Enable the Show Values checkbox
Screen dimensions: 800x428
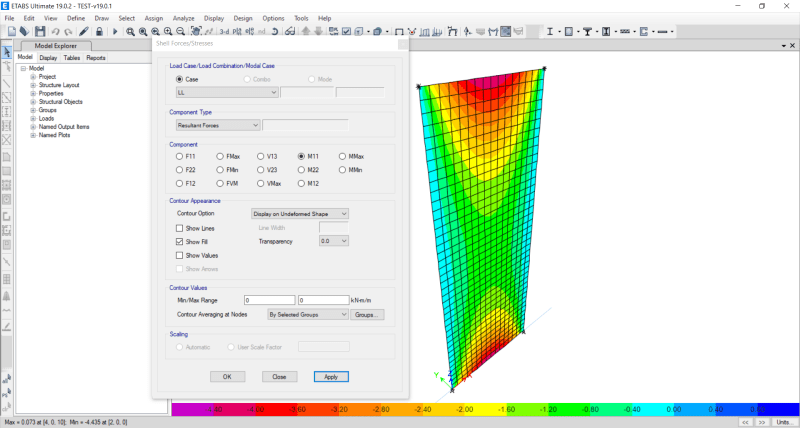pyautogui.click(x=179, y=255)
